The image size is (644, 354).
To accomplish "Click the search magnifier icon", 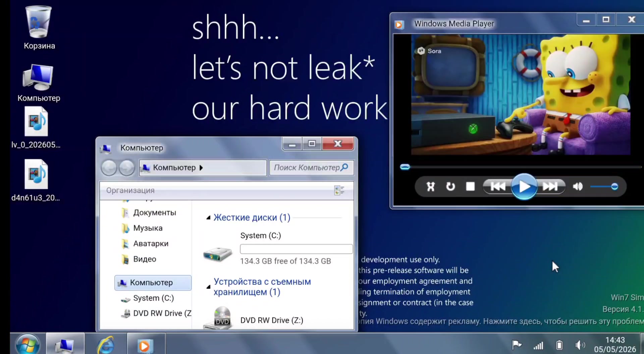I will pos(344,167).
